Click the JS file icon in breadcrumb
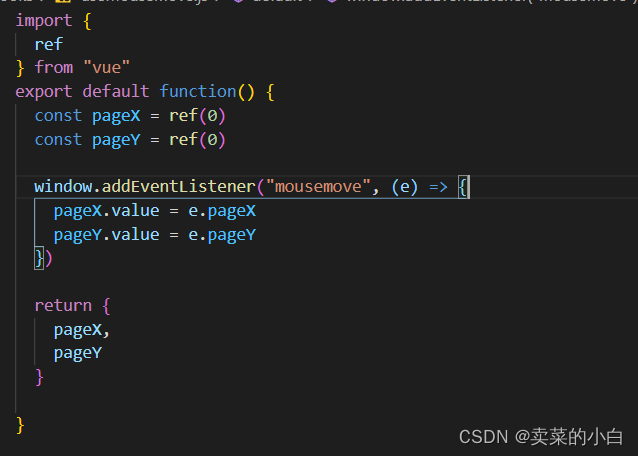638x456 pixels. click(x=63, y=1)
